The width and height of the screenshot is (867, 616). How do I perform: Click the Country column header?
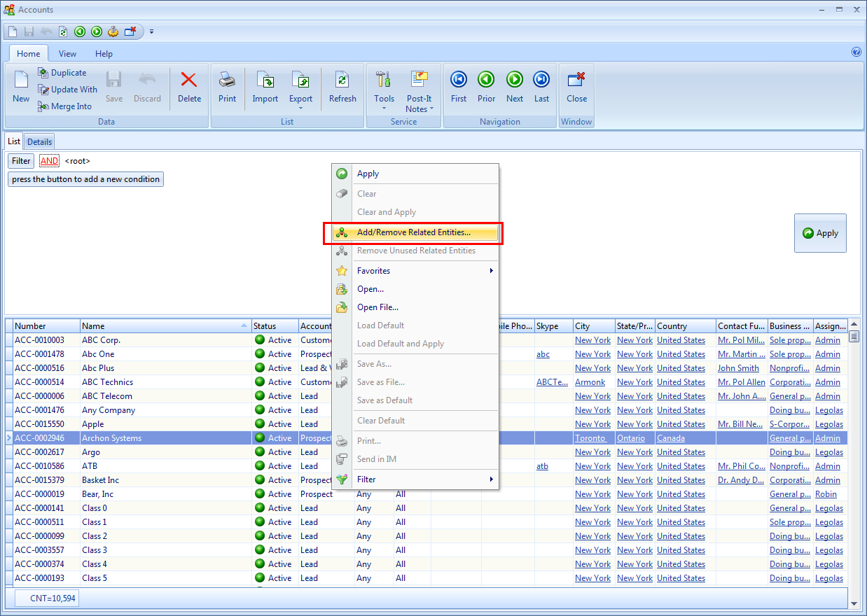click(x=686, y=326)
